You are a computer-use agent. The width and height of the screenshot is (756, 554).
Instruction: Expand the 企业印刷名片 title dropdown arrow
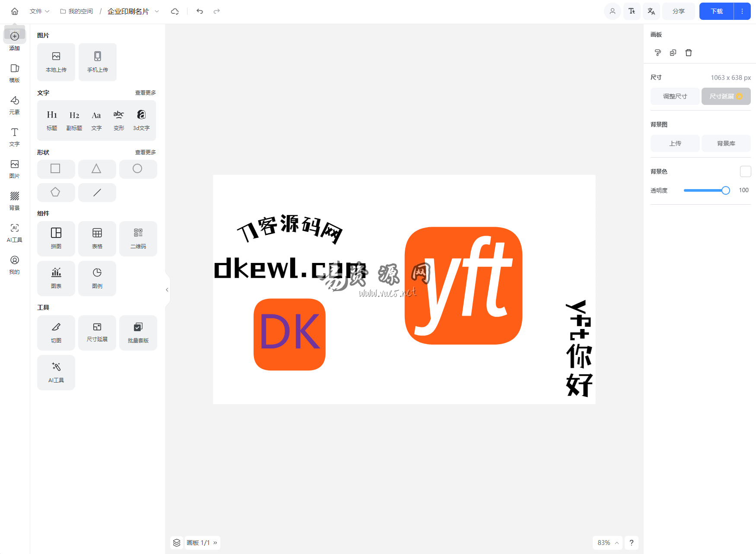[x=157, y=11]
